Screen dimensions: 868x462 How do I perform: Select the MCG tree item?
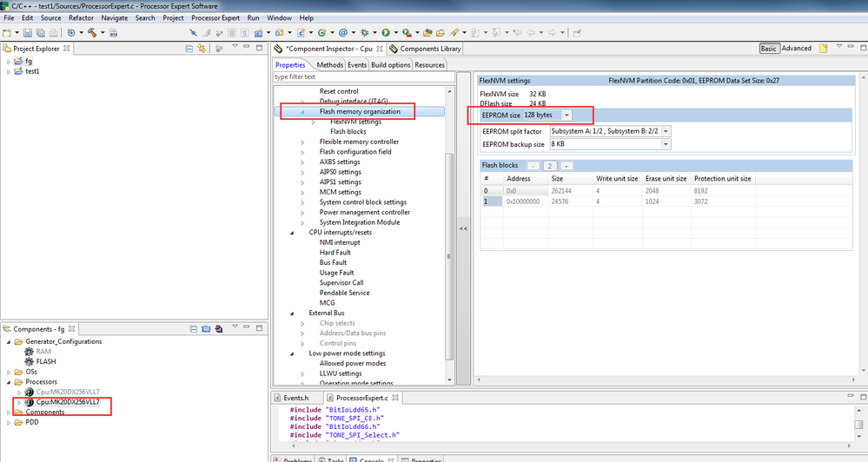328,303
